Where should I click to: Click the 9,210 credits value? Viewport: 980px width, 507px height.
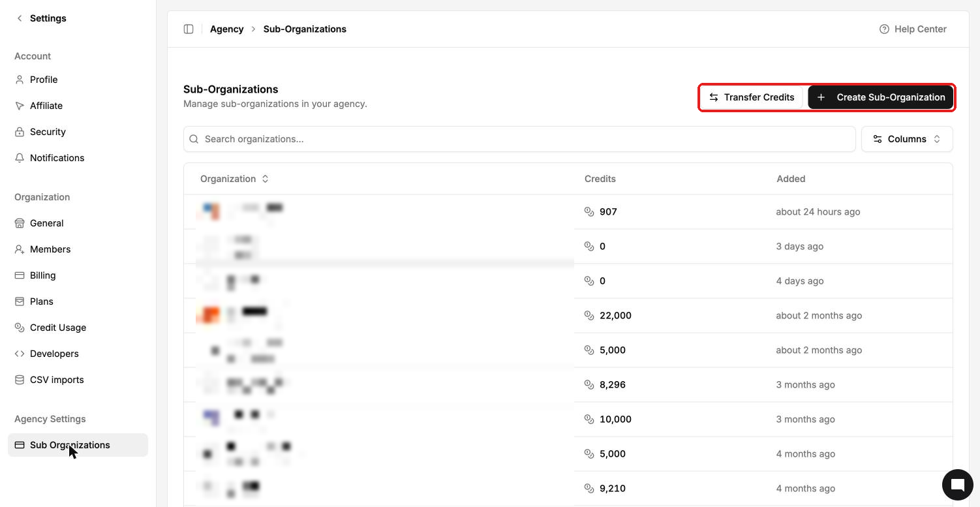613,488
